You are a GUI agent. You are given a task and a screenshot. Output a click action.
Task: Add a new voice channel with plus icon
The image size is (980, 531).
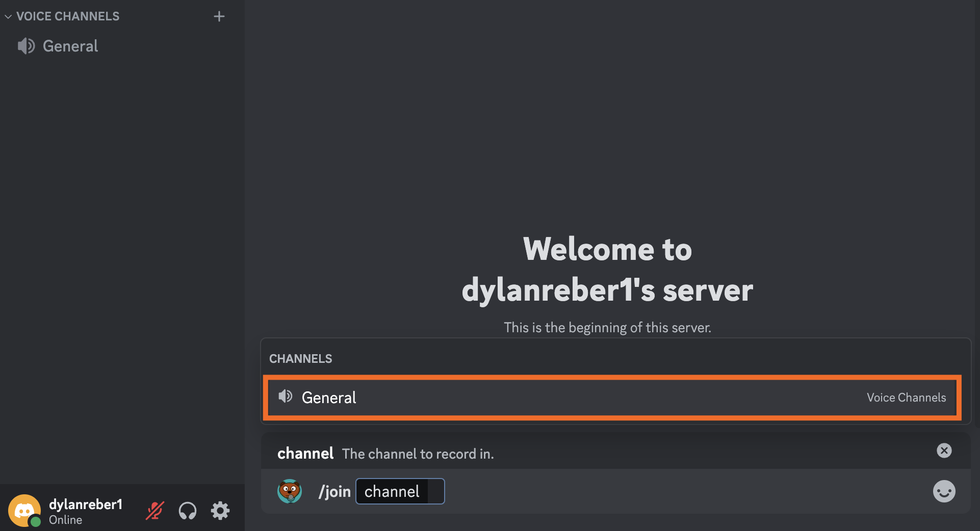click(x=219, y=16)
